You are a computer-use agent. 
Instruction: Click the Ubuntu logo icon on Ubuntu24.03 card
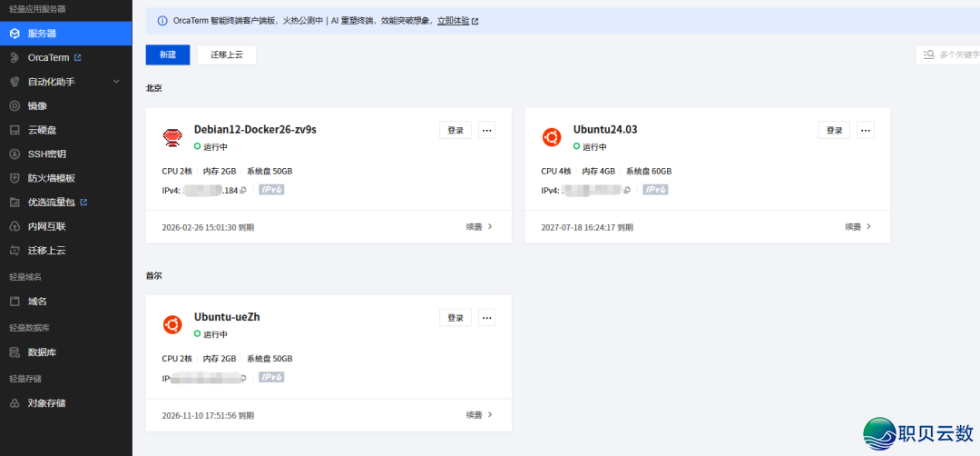coord(551,137)
